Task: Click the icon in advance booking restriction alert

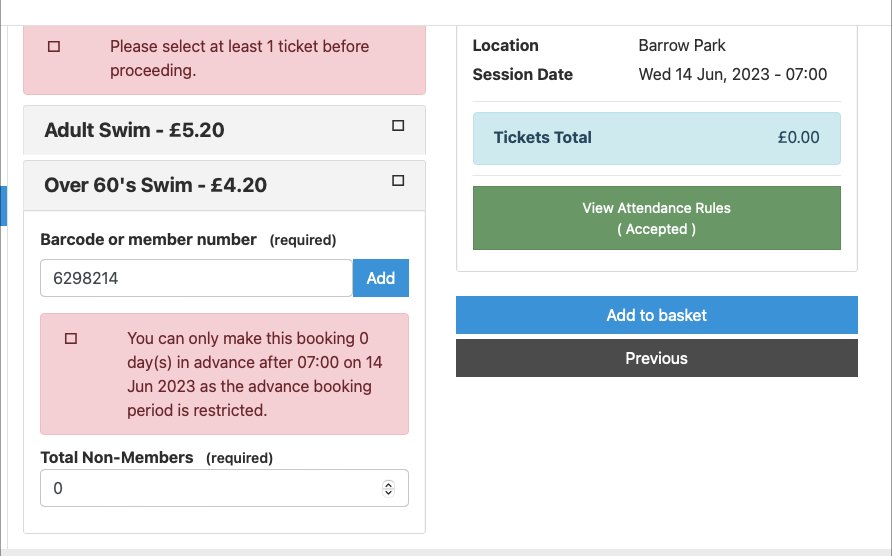Action: coord(71,339)
